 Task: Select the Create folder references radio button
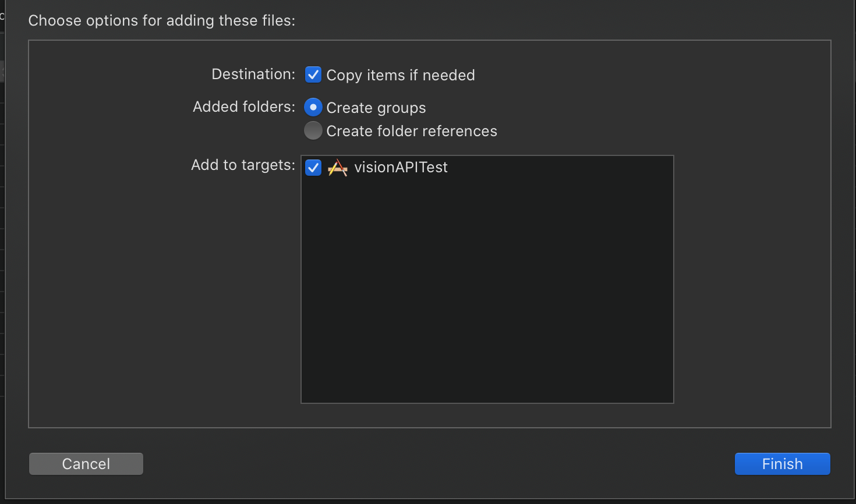click(313, 130)
